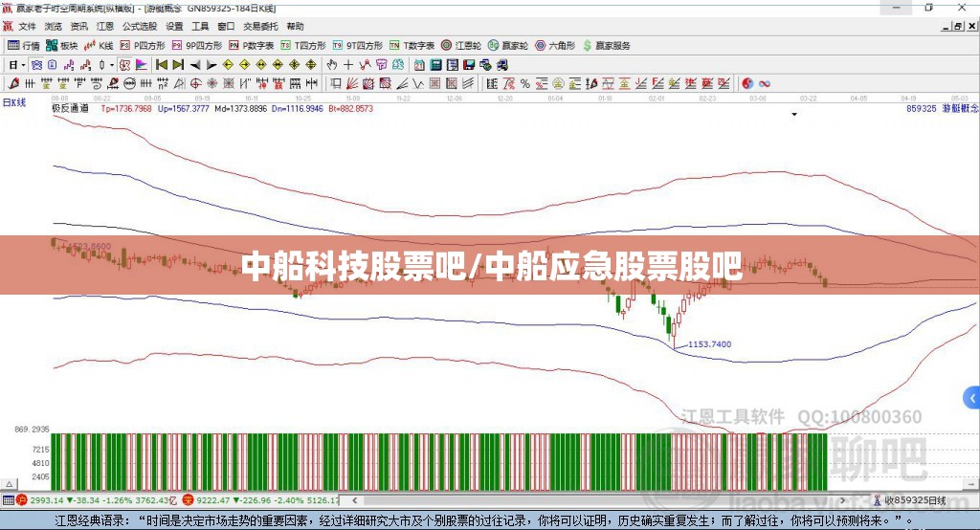Click the floppy disk save icon
The height and width of the screenshot is (530, 980).
tap(469, 65)
